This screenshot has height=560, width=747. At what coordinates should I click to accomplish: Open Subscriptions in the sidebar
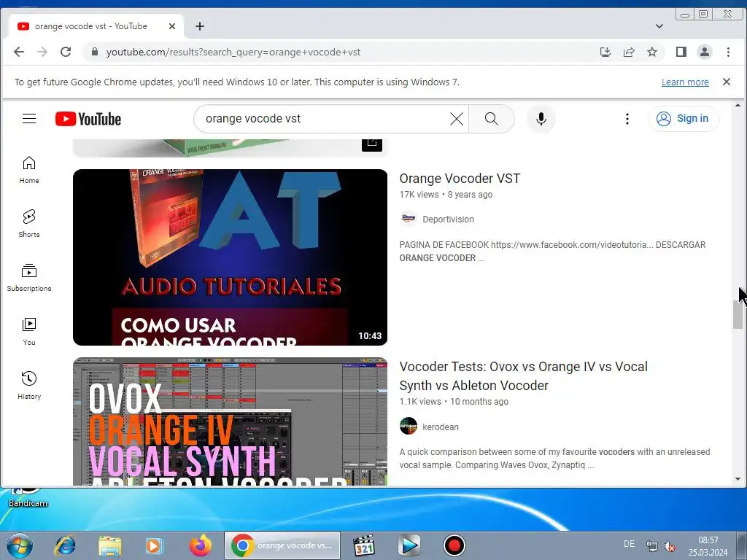tap(29, 278)
